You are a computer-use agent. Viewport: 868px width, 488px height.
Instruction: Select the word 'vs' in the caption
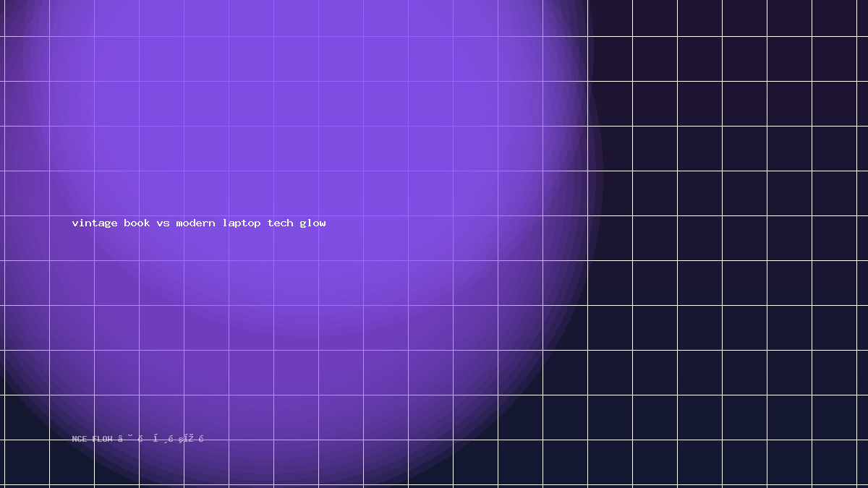tap(163, 223)
